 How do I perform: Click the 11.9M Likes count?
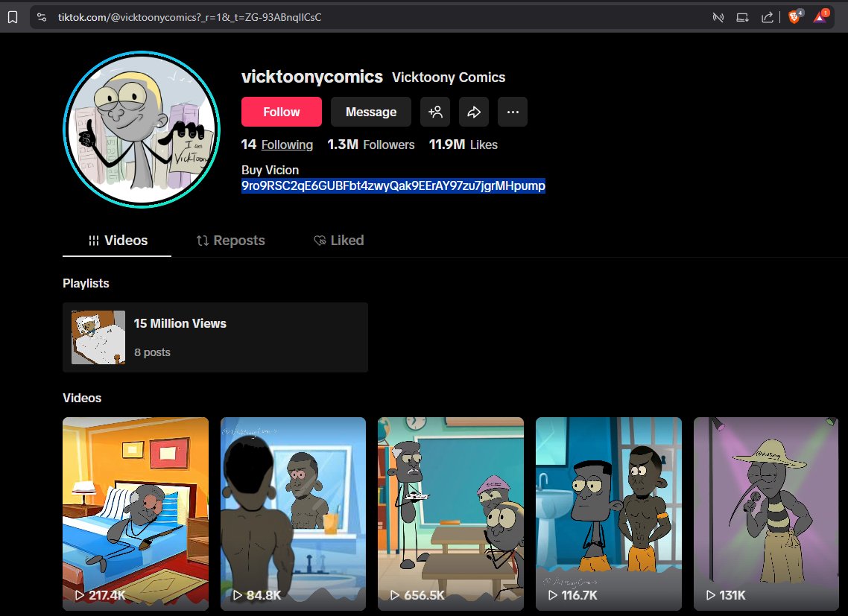click(x=463, y=145)
